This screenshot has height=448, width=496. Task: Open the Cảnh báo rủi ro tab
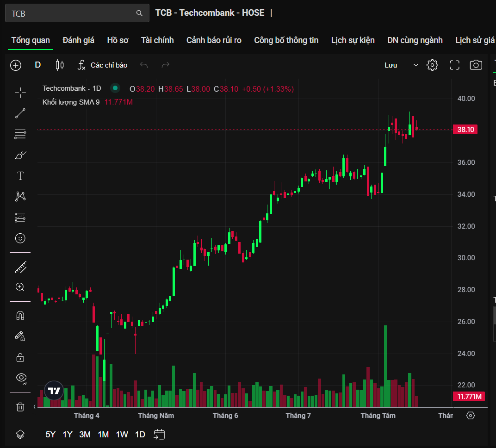pos(214,40)
